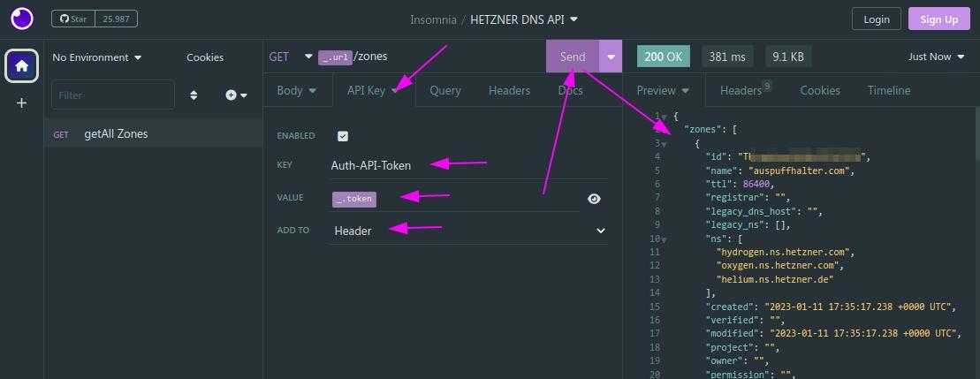Open the Body type dropdown tab

(x=296, y=90)
